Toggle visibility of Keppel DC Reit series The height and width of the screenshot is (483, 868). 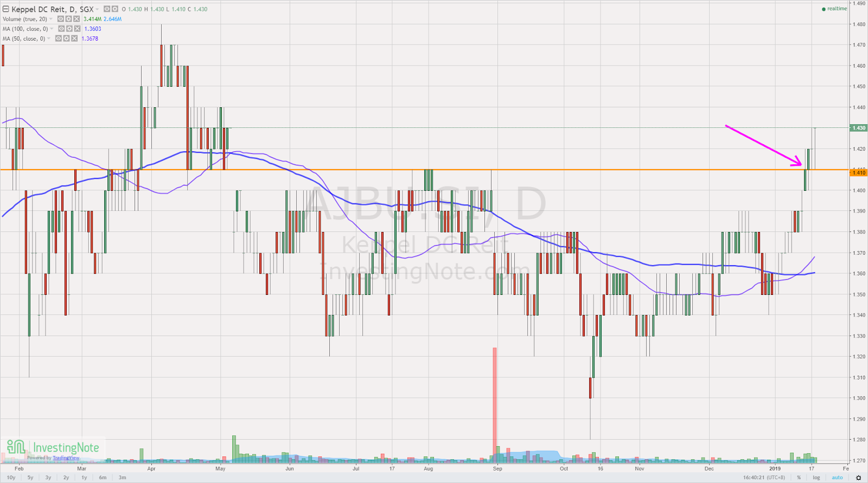click(107, 9)
